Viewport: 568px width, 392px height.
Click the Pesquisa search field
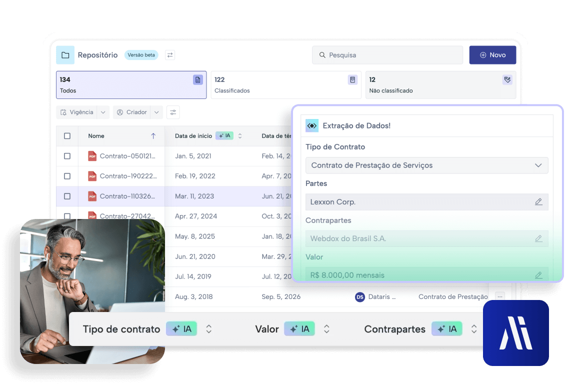click(x=387, y=55)
